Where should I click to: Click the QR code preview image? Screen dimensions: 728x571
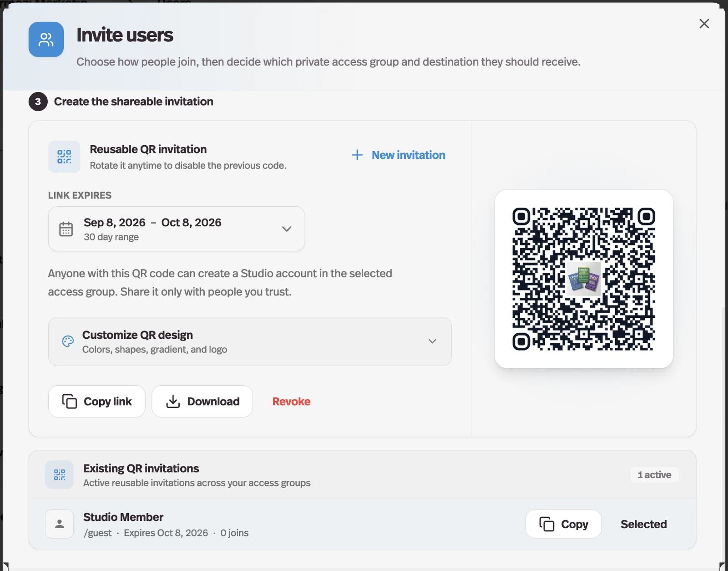(x=584, y=279)
